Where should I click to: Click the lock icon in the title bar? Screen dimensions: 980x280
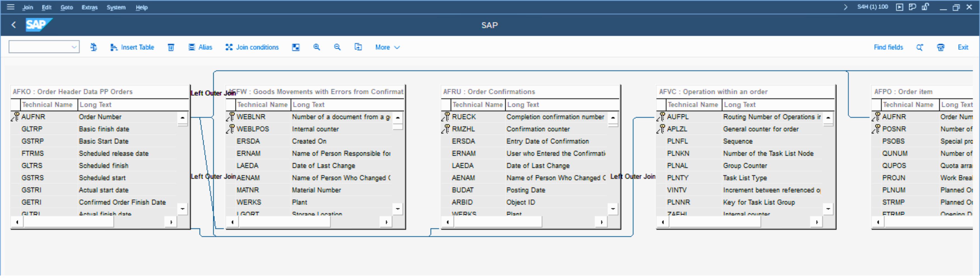925,7
